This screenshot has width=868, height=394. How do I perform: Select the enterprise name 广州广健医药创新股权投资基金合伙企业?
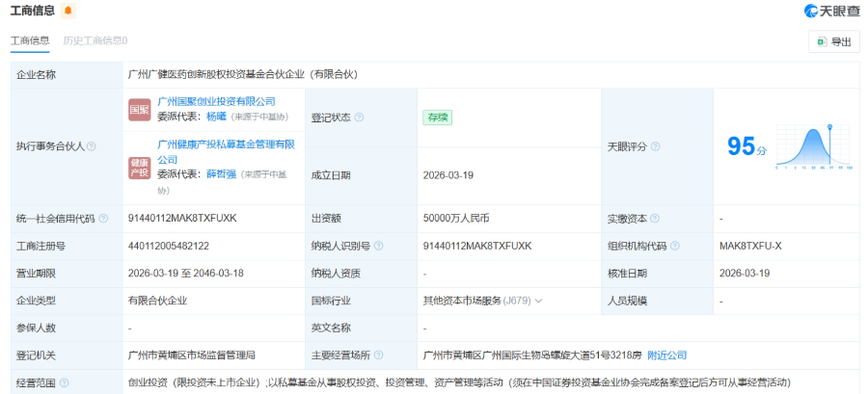(x=216, y=75)
